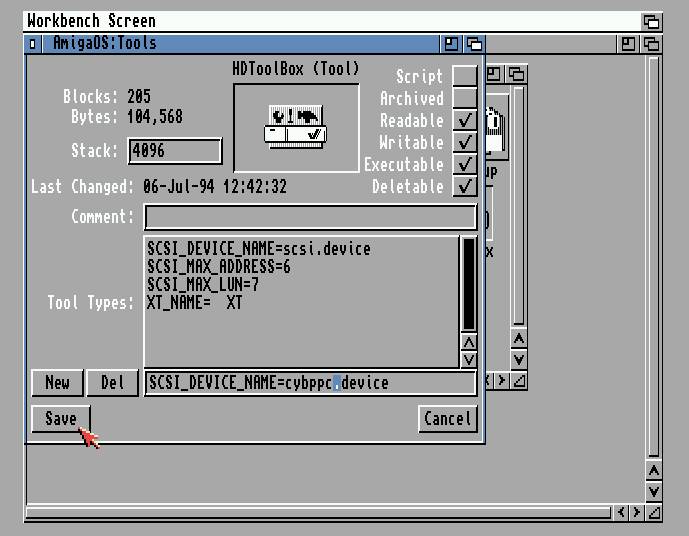Click the AmigaOS:Tools window zoom gadget
This screenshot has width=689, height=536.
452,44
